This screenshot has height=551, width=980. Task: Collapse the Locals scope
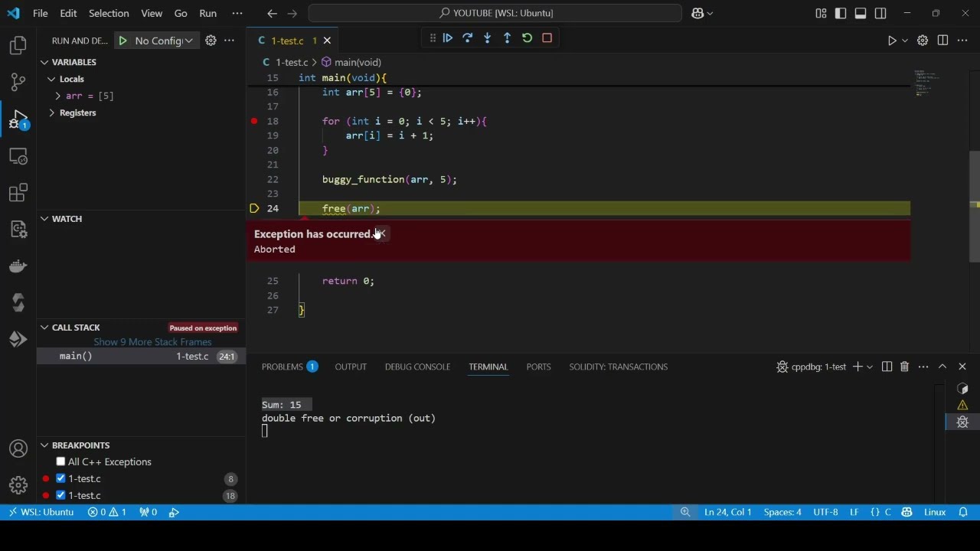point(51,79)
